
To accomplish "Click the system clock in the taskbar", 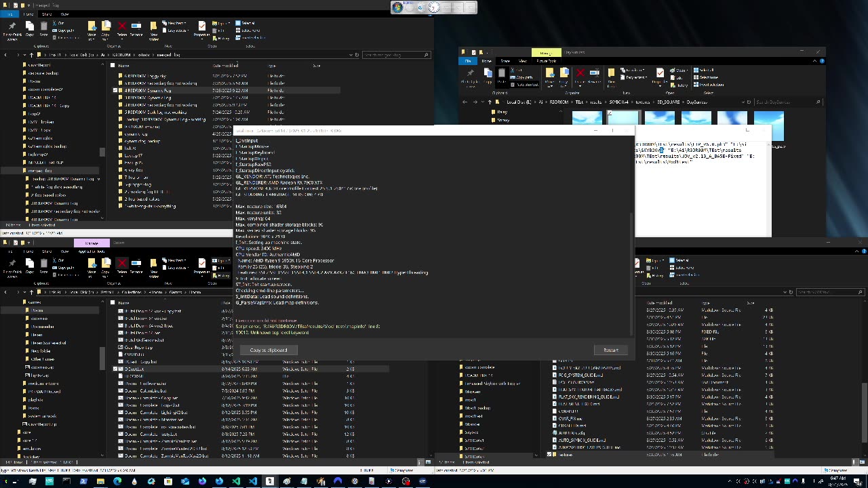I will click(839, 481).
